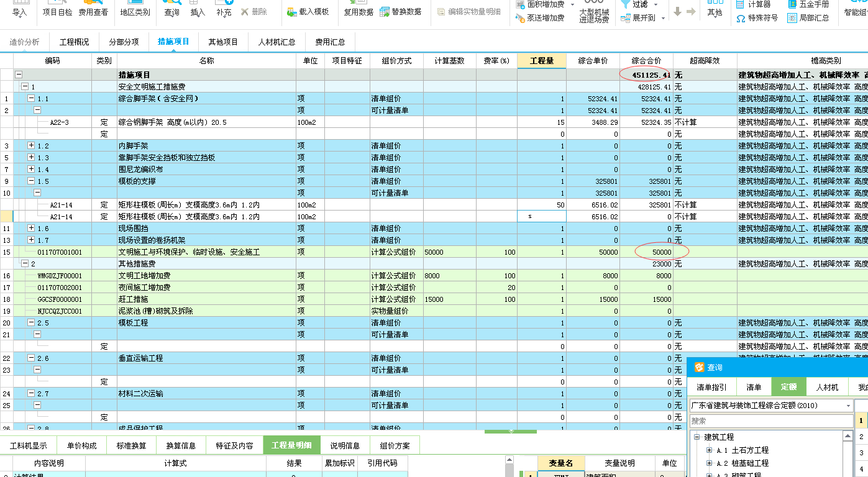Click 局部汇总 partial summary
The width and height of the screenshot is (868, 477).
[808, 18]
